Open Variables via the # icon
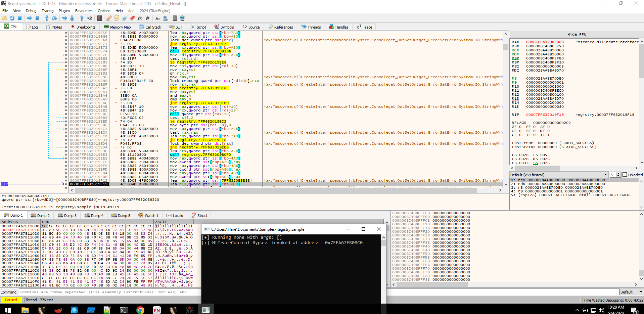644x314 pixels. coord(148,18)
